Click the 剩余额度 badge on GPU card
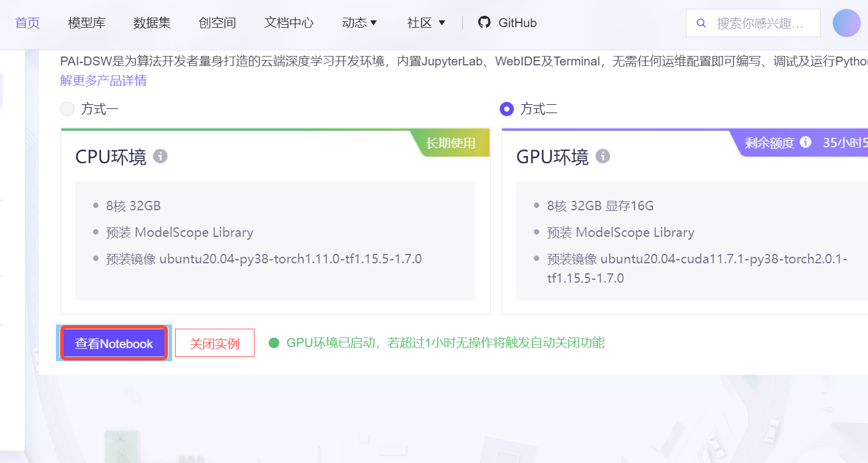868x463 pixels. point(800,143)
